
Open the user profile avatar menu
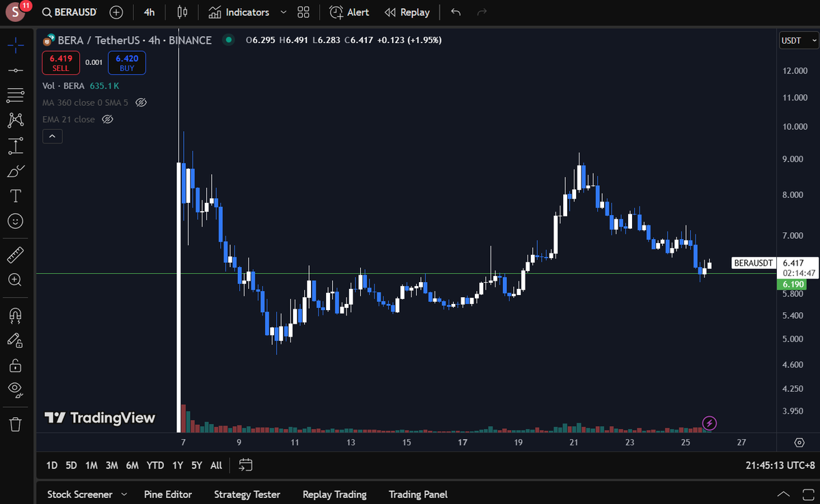15,12
